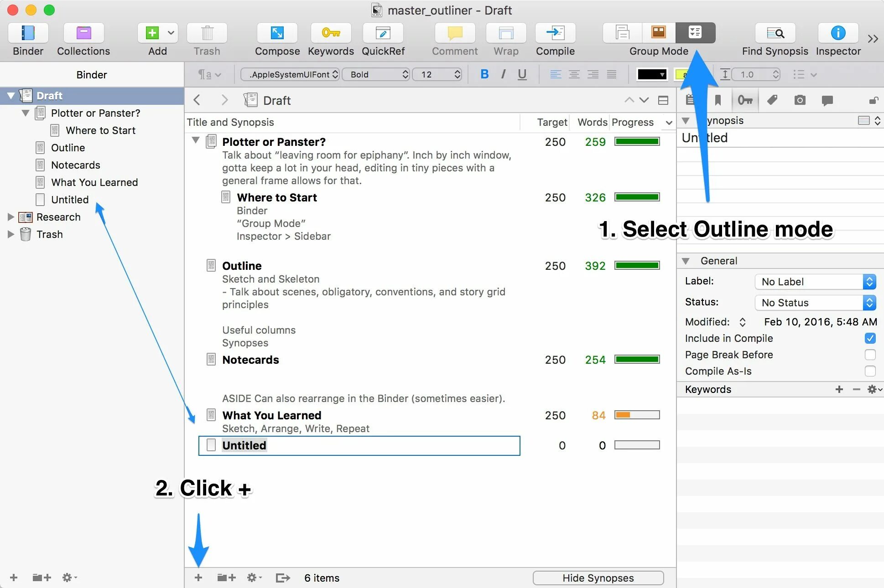884x588 pixels.
Task: Apply bold formatting with the B button
Action: pyautogui.click(x=484, y=74)
